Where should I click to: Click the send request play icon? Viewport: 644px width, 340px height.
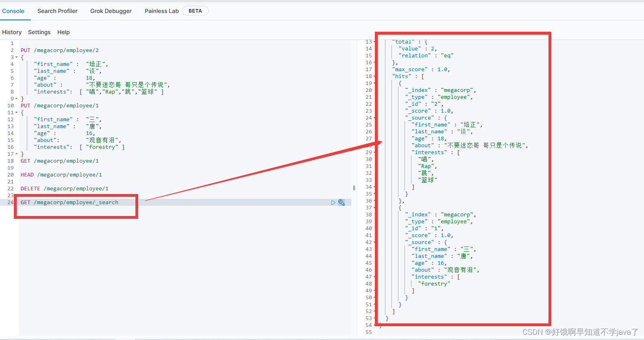point(333,203)
